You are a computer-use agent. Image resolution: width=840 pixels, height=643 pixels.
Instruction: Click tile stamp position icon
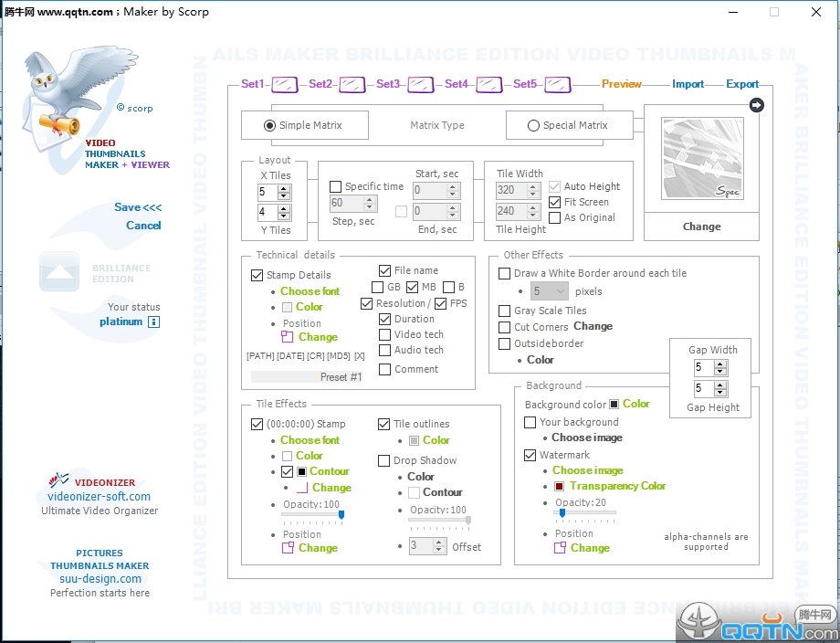point(288,548)
